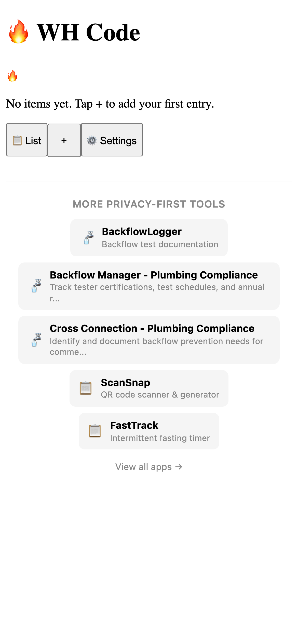Click the clipboard icon beside FastTrack
Viewport: 298px width, 644px height.
tap(95, 431)
